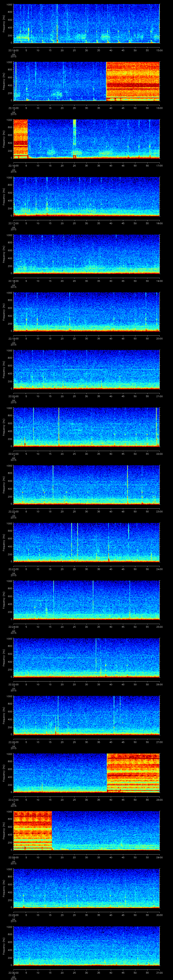Click the 22:29:00 start time label
Viewport: 173px width, 980px height.
[x=14, y=915]
